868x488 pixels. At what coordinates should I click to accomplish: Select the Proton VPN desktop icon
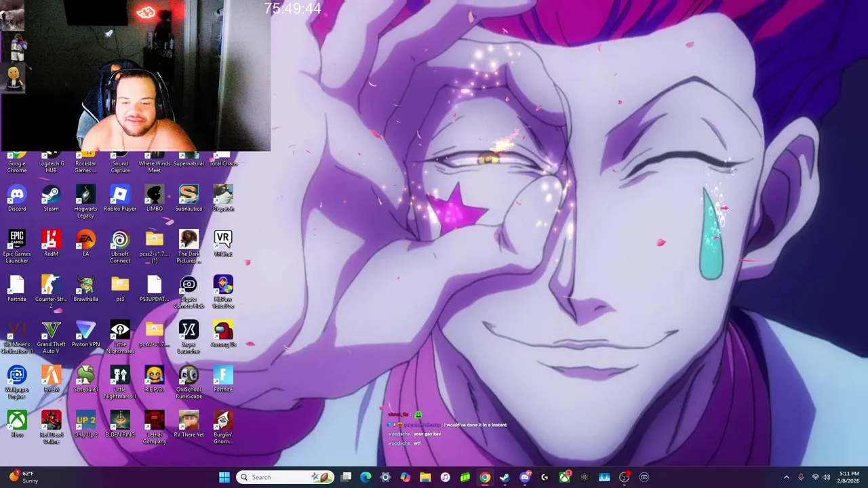[85, 335]
